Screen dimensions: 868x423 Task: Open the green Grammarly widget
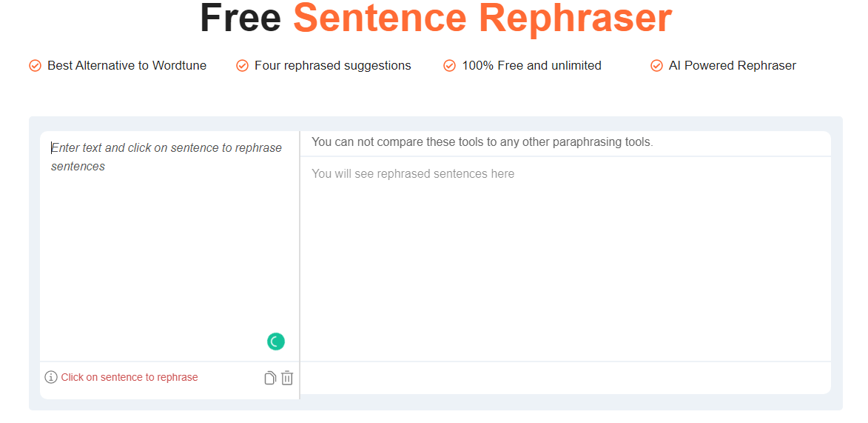tap(276, 342)
